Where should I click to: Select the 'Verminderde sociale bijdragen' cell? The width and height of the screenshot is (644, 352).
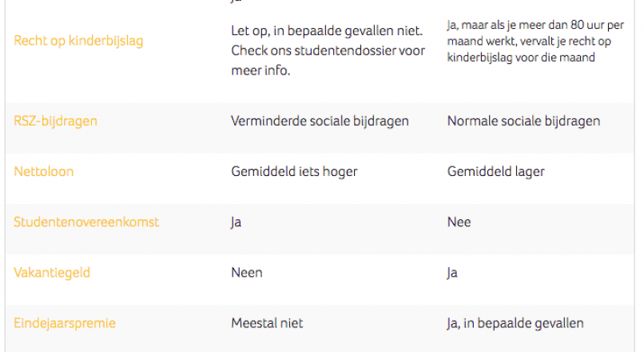pyautogui.click(x=320, y=121)
